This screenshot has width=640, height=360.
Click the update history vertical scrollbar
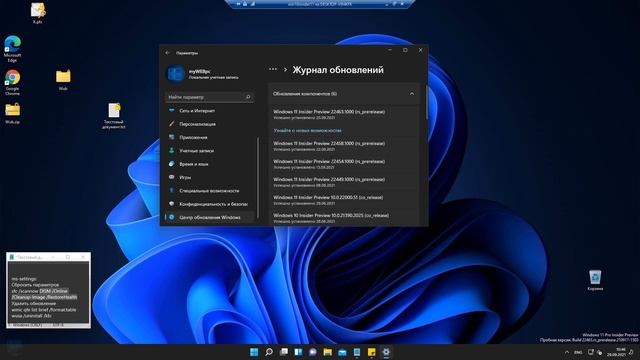[x=427, y=103]
